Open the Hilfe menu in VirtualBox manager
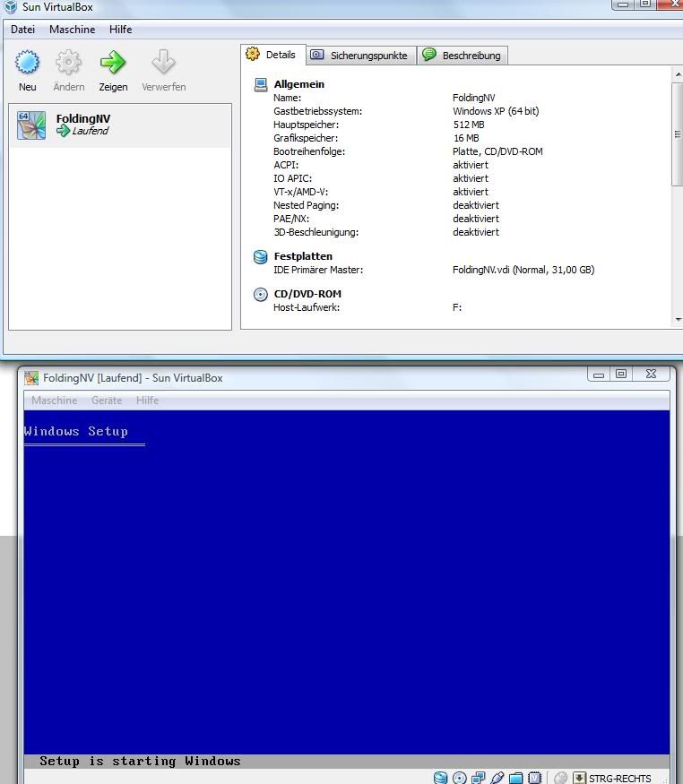 [120, 30]
